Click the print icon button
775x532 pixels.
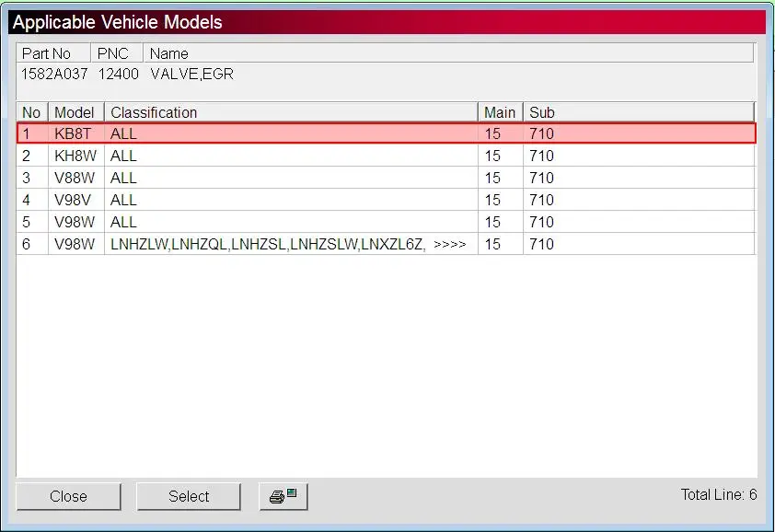283,496
